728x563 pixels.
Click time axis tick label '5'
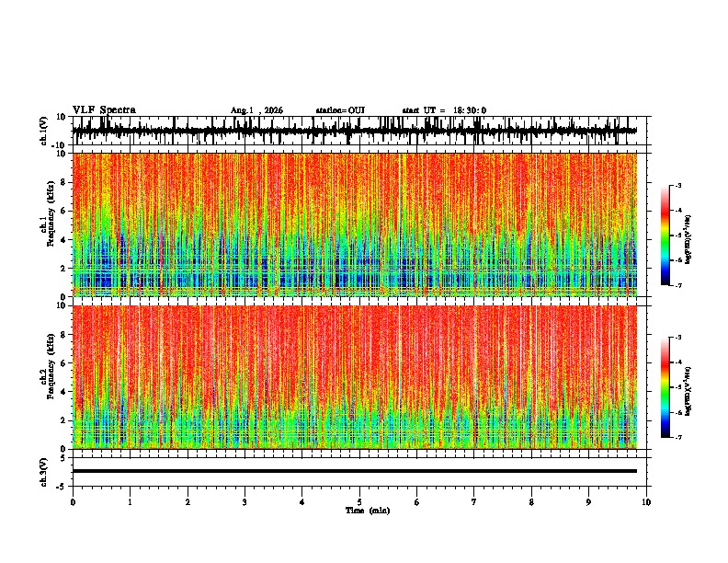(x=359, y=502)
